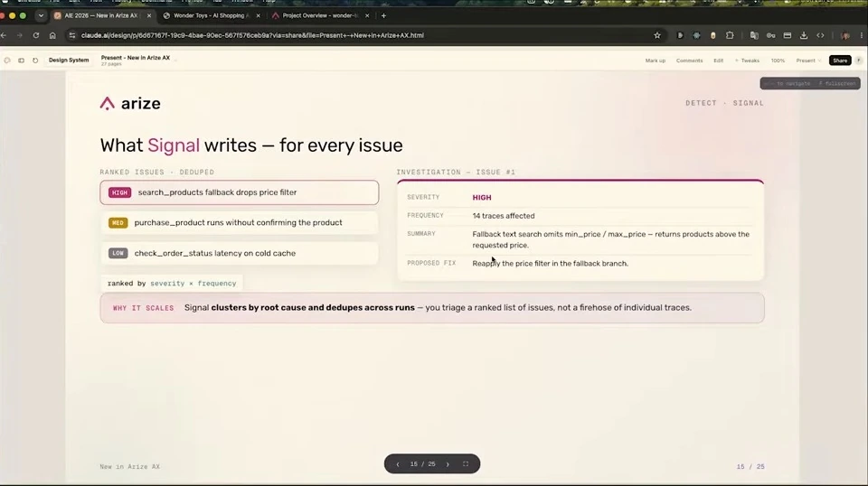The width and height of the screenshot is (868, 486).
Task: Show browser downloads
Action: click(804, 35)
